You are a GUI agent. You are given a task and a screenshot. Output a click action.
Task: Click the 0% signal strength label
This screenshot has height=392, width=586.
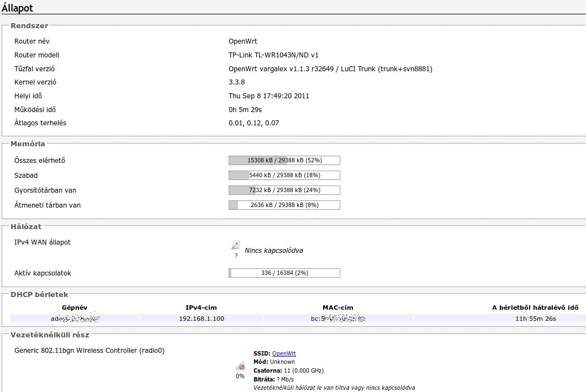(240, 377)
